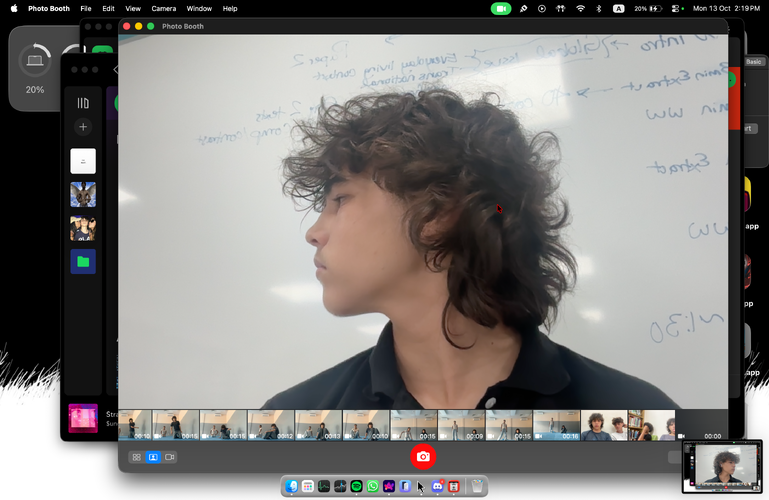Open the 00:09 video clip thumbnail
Image resolution: width=769 pixels, height=500 pixels.
pyautogui.click(x=461, y=425)
